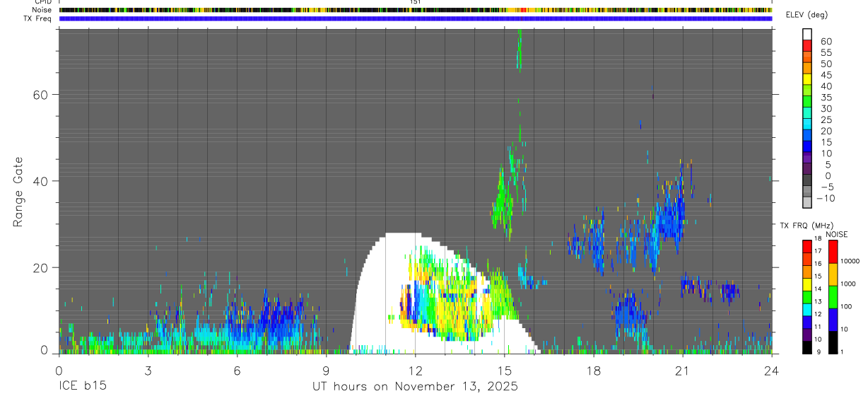868x401 pixels.
Task: Click the orange segment of NOISE colorbar
Action: (833, 274)
